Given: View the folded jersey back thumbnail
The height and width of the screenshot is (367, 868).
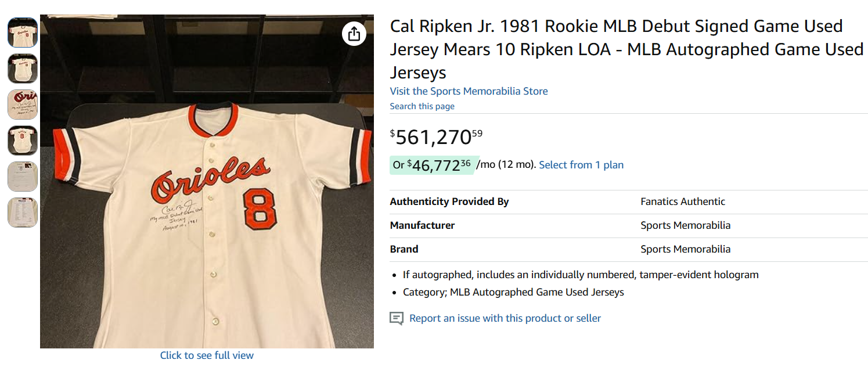Looking at the screenshot, I should (x=22, y=69).
